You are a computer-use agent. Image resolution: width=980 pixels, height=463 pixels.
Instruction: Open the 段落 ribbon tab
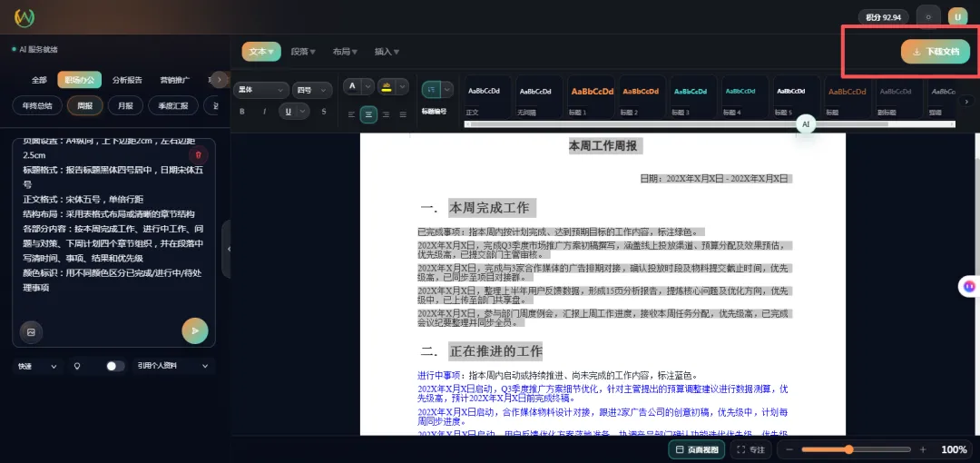tap(303, 52)
